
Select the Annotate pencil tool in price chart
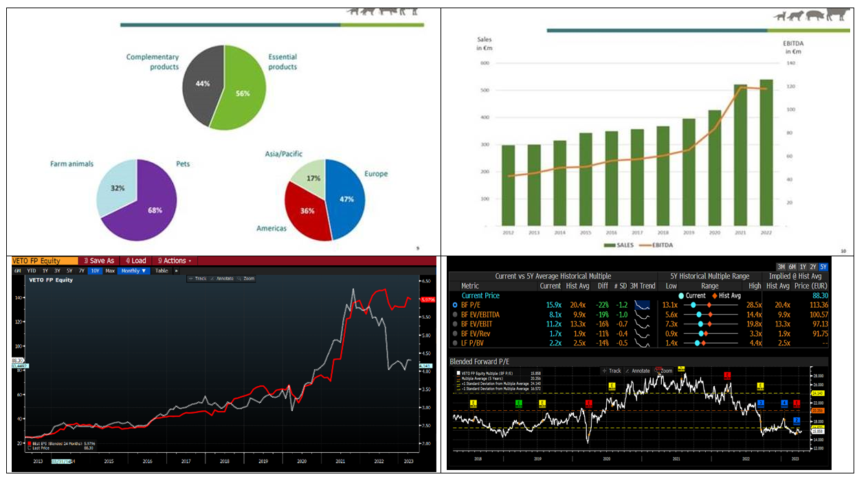click(221, 278)
